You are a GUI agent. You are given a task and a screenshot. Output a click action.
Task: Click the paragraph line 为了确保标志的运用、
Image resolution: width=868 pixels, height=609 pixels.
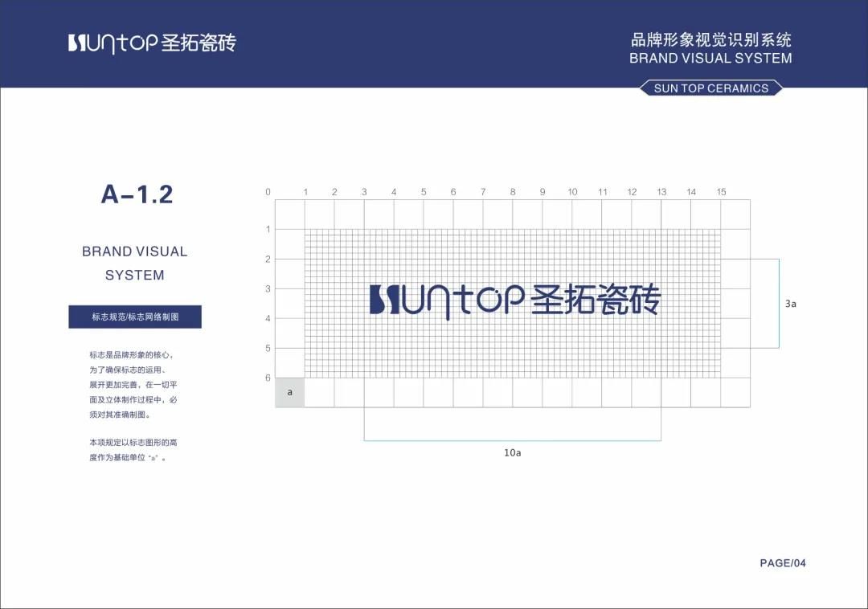[128, 370]
